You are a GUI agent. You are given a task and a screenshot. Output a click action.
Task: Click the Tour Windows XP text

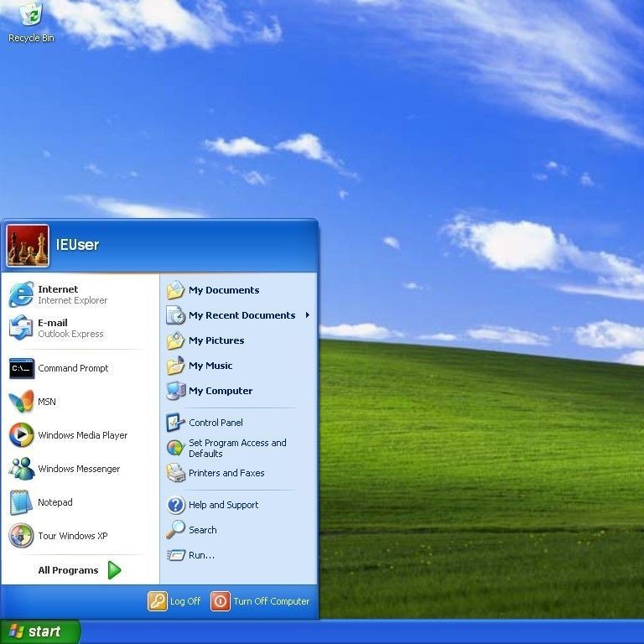pyautogui.click(x=73, y=536)
